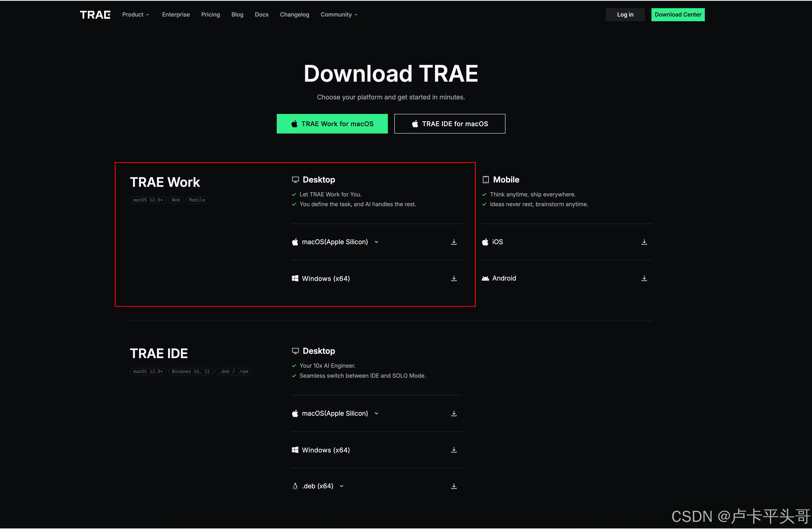Click 'You define the task, and AI handles the rest.'
Screen dimensions: 812x530
coord(358,204)
